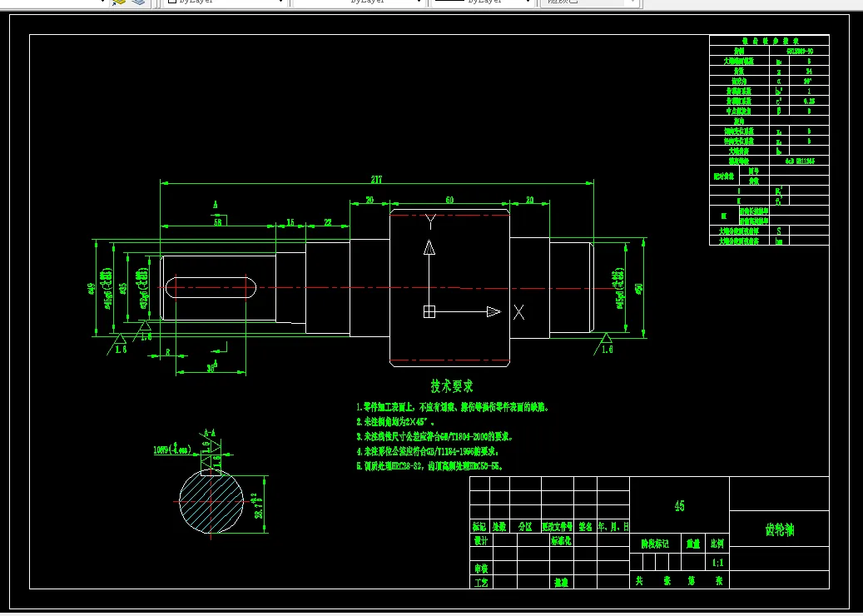The width and height of the screenshot is (863, 616).
Task: Select the A-A section view label
Action: tap(209, 432)
